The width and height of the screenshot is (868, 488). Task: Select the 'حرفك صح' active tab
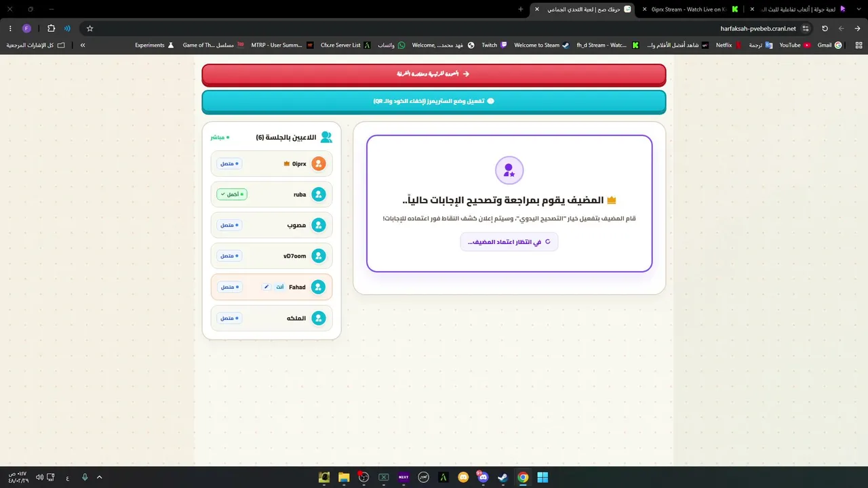pos(583,9)
